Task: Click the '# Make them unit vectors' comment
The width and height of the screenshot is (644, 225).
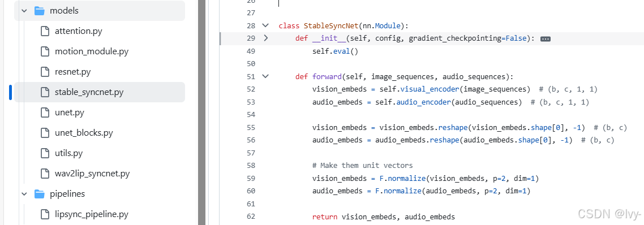Action: coord(362,166)
